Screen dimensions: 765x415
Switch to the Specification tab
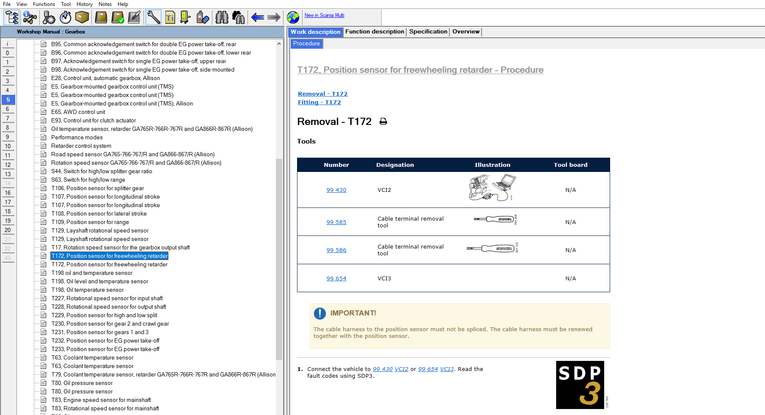(428, 32)
